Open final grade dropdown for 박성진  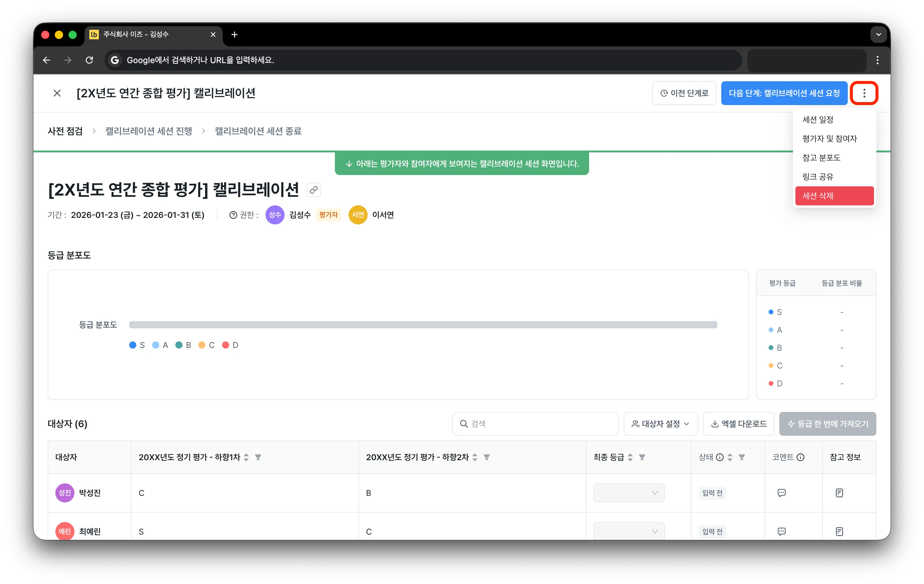click(x=629, y=493)
